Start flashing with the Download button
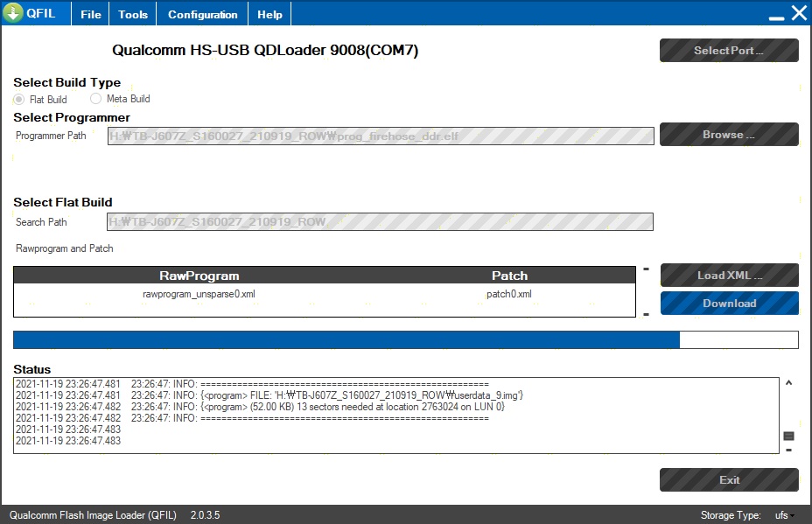Viewport: 812px width, 524px height. click(x=729, y=303)
